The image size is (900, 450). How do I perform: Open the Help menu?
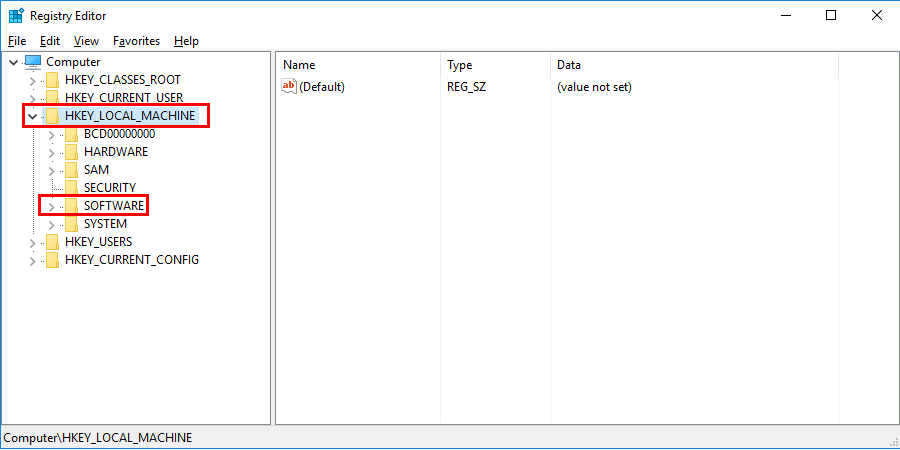[x=187, y=41]
